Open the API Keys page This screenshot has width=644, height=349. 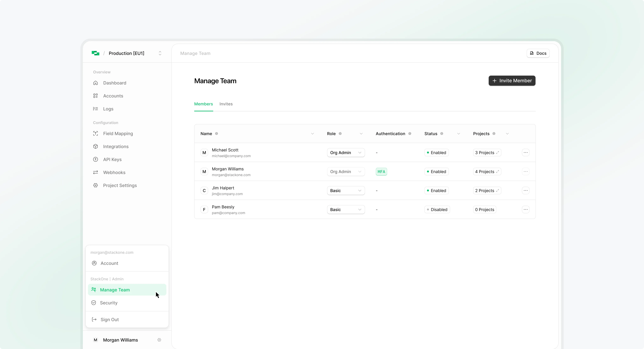[x=112, y=159]
